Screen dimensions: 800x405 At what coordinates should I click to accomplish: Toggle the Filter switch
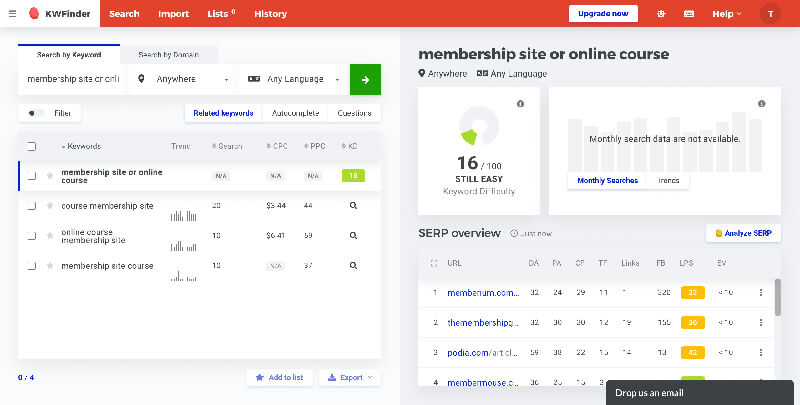pos(36,113)
